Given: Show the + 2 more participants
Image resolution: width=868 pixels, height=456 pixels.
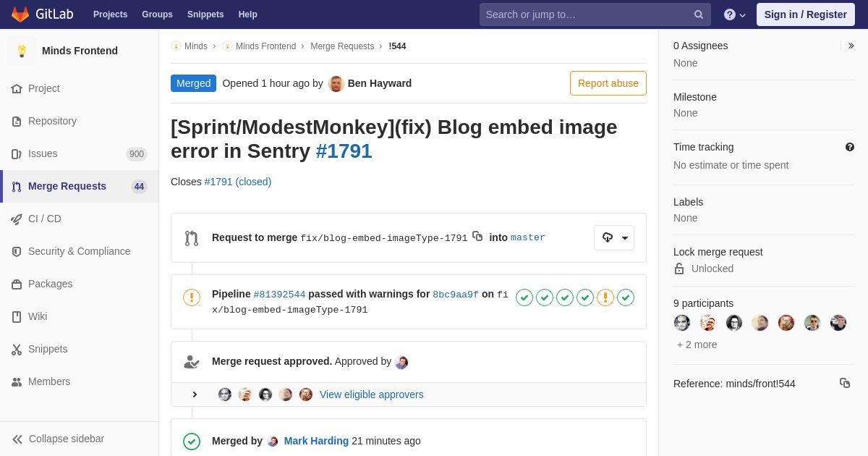Looking at the screenshot, I should coord(697,345).
